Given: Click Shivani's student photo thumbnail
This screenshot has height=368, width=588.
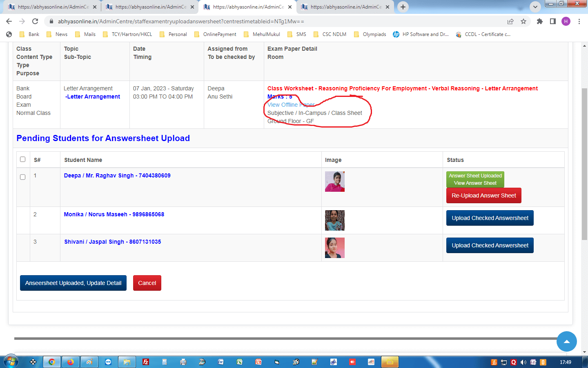Looking at the screenshot, I should pyautogui.click(x=334, y=248).
